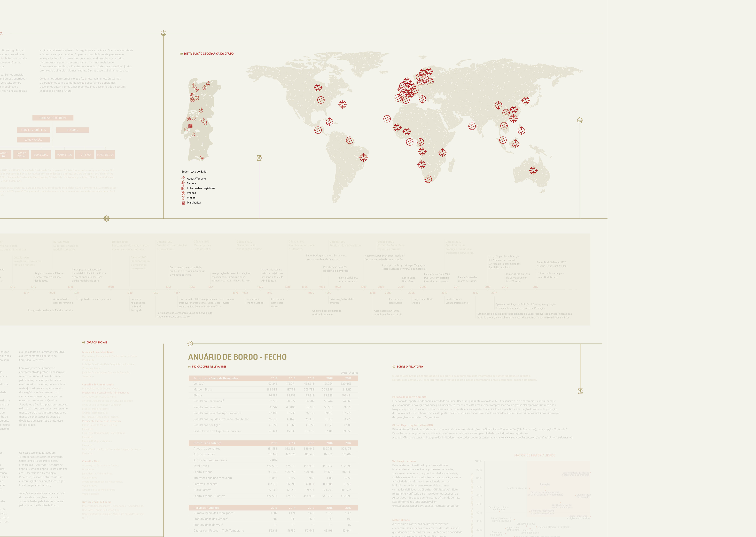Click the Estrutura do Balanço table header
Screen dimensions: 756x537
pos(208,443)
